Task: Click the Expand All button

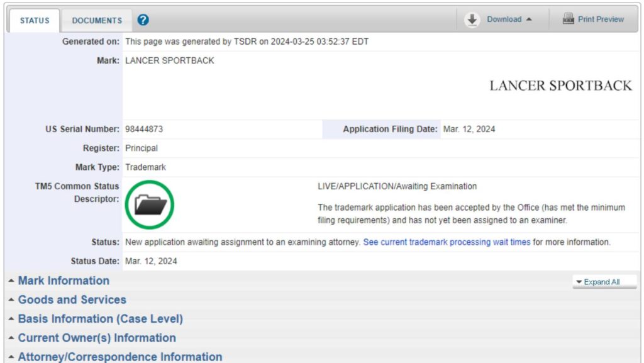Action: [x=604, y=282]
